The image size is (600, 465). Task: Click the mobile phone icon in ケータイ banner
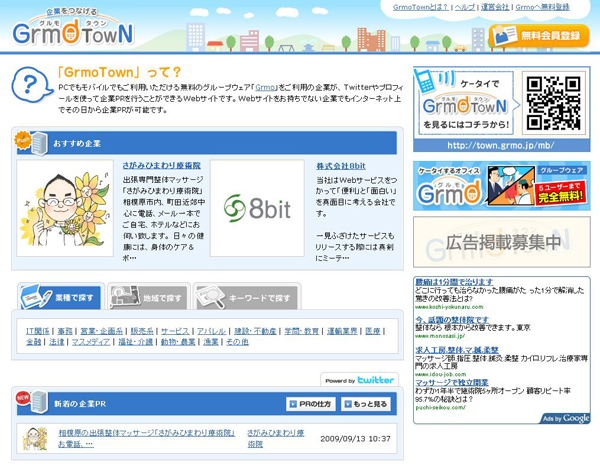(426, 81)
